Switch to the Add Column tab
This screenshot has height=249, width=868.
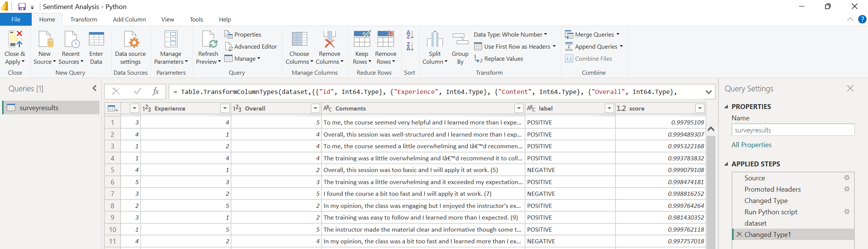point(129,19)
